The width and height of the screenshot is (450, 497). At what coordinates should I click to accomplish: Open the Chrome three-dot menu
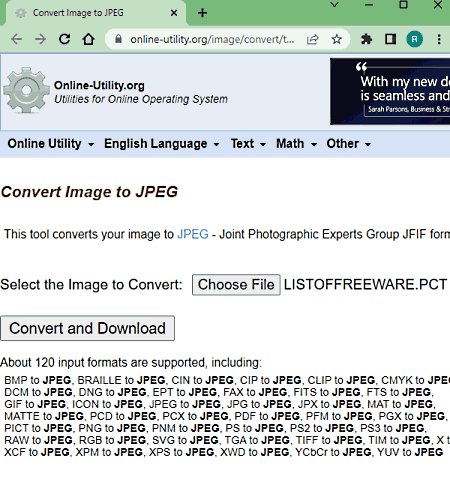439,39
